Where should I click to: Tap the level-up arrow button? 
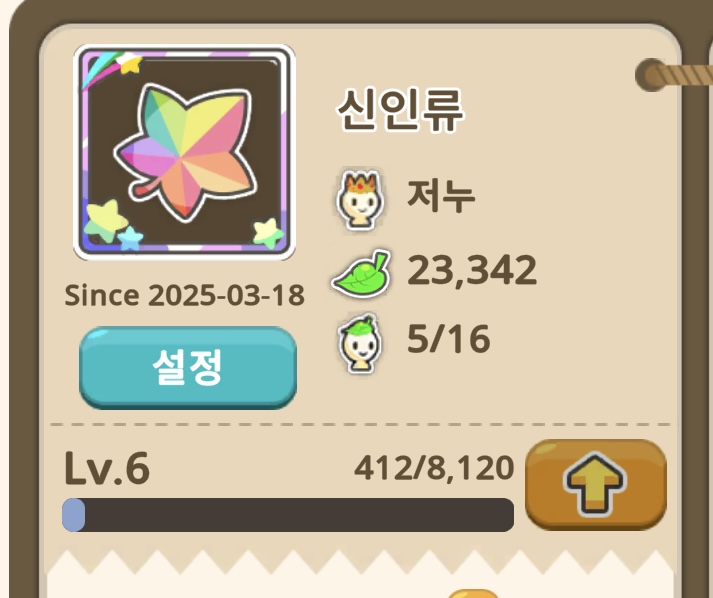(x=596, y=484)
